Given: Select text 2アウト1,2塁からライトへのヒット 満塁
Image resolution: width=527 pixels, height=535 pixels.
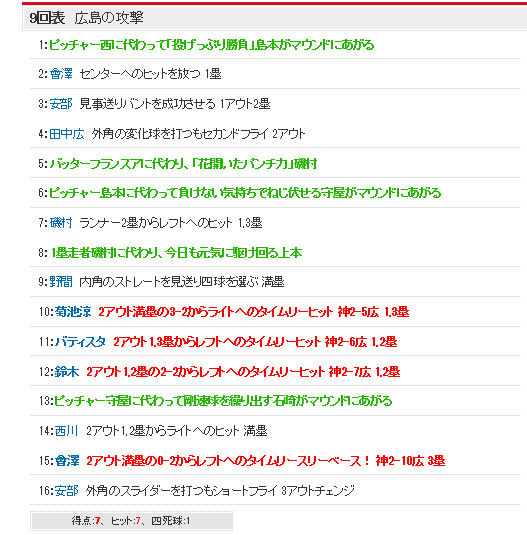Looking at the screenshot, I should (x=177, y=431).
